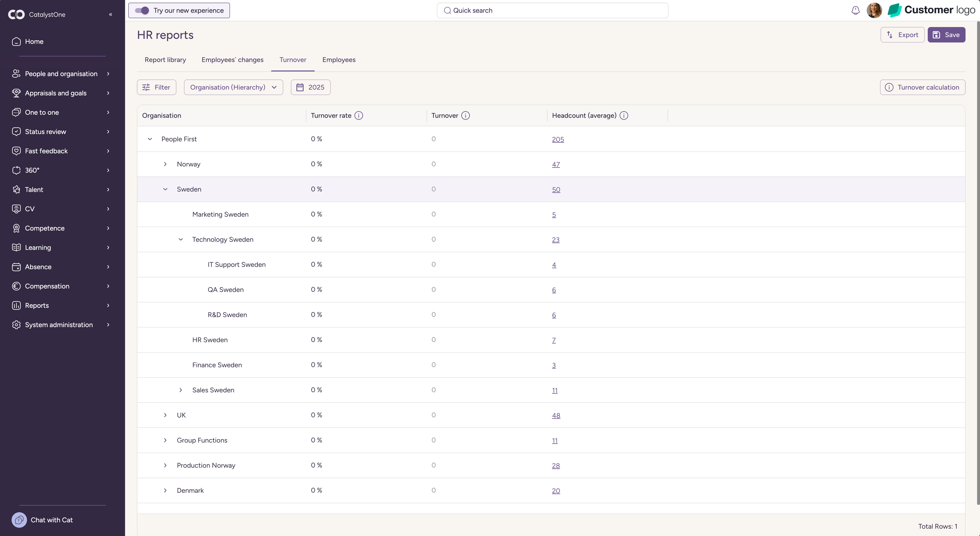The height and width of the screenshot is (536, 980).
Task: Open Chat with Cat assistant icon
Action: (x=19, y=520)
